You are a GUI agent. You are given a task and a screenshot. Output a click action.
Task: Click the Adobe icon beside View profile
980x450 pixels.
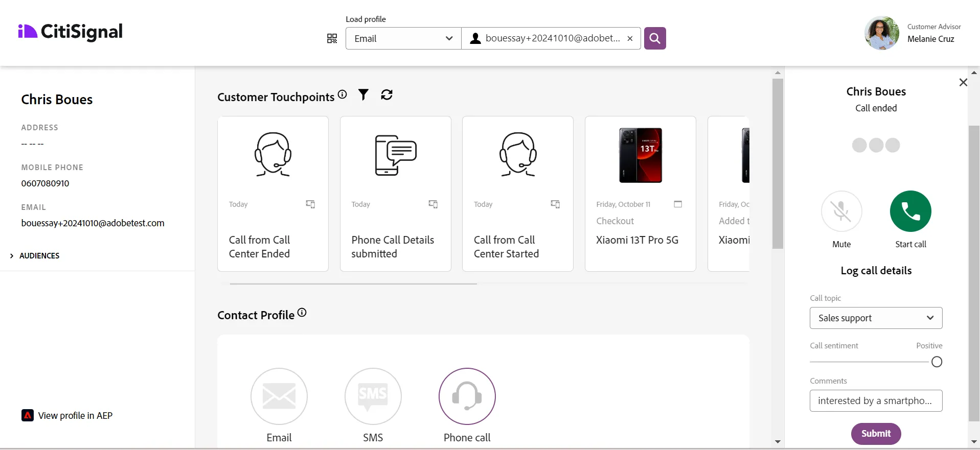pyautogui.click(x=28, y=415)
